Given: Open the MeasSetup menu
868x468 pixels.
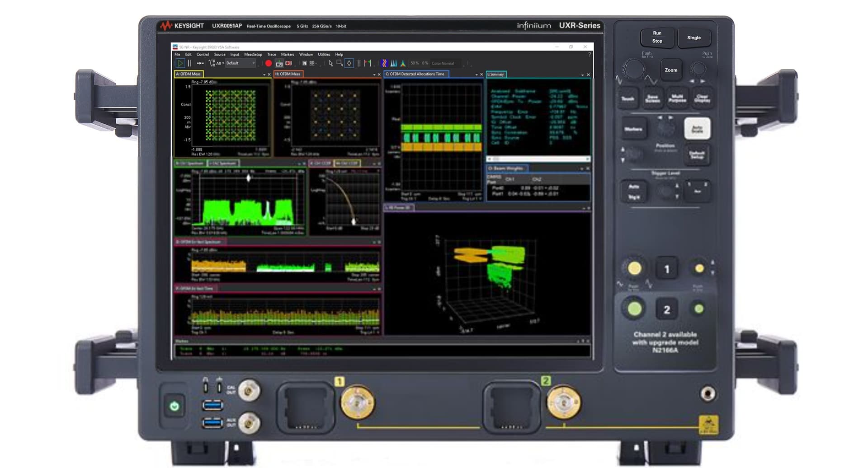Looking at the screenshot, I should tap(253, 54).
